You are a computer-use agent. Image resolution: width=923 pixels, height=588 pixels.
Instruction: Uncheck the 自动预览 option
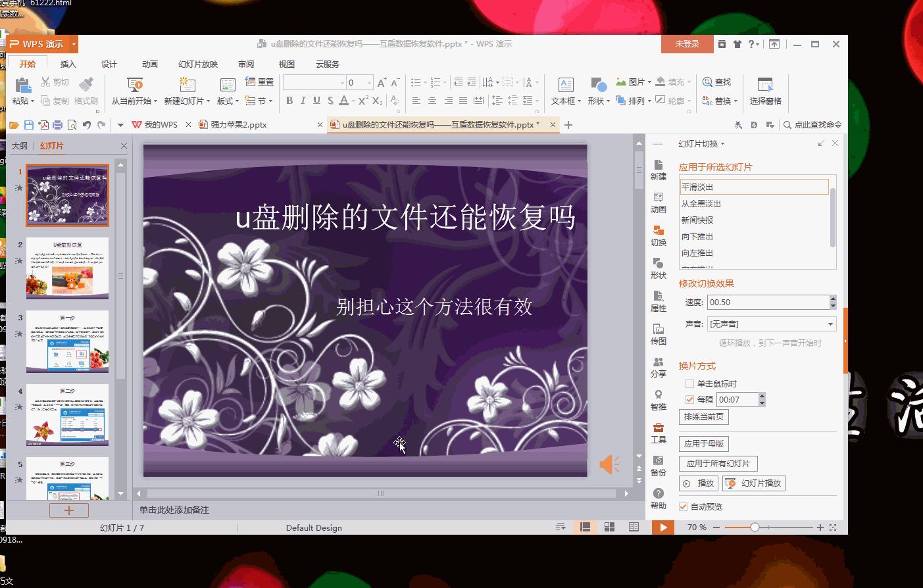(x=682, y=506)
